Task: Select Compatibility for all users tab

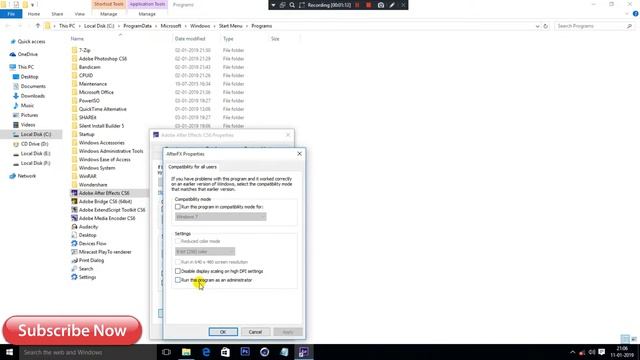Action: pyautogui.click(x=192, y=167)
